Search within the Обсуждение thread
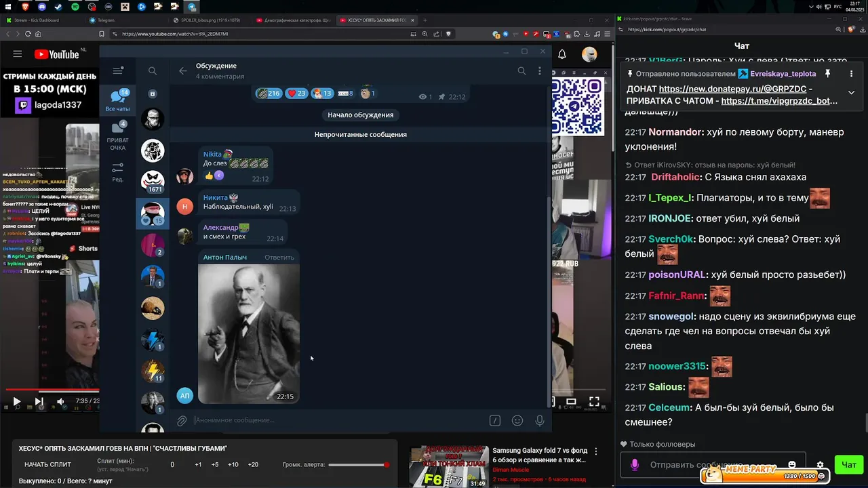This screenshot has width=868, height=488. tap(521, 70)
